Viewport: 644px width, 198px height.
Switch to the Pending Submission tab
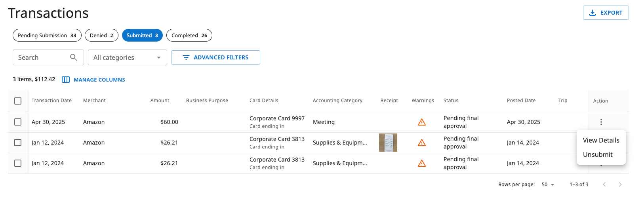point(47,35)
